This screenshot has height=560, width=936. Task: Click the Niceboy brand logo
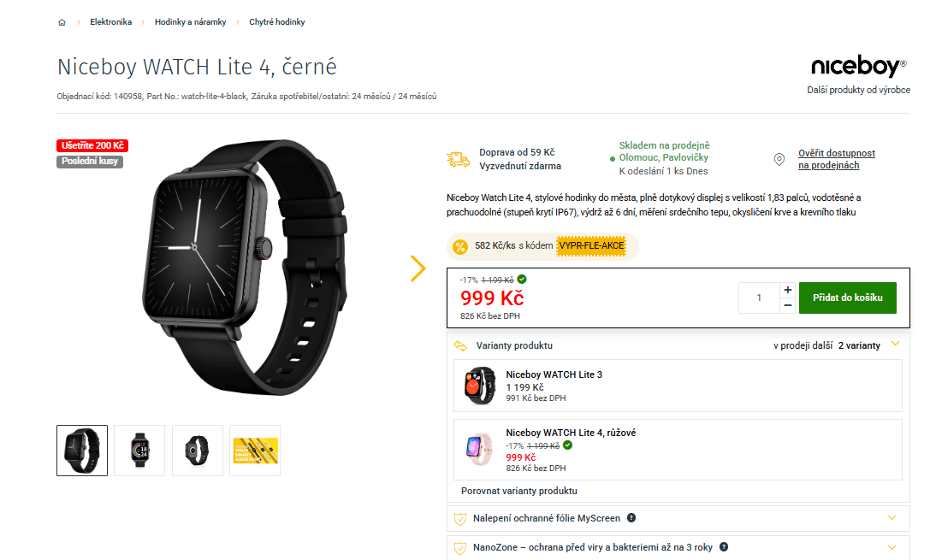coord(857,68)
